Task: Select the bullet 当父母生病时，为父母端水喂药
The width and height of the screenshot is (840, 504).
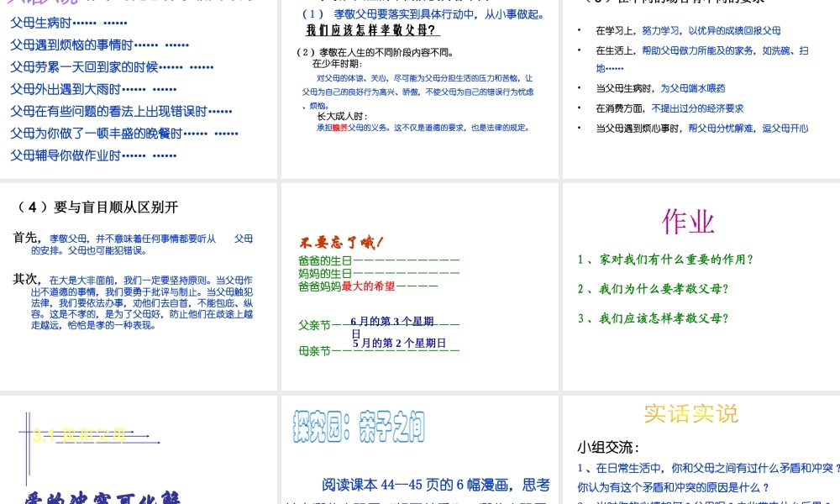Action: tap(660, 88)
